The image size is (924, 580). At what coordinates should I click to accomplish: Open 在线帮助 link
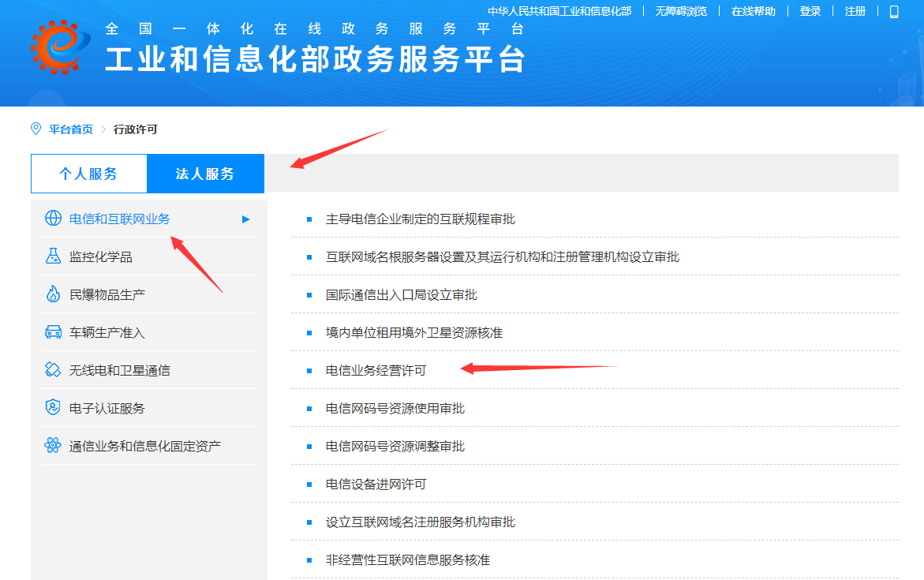click(x=753, y=11)
